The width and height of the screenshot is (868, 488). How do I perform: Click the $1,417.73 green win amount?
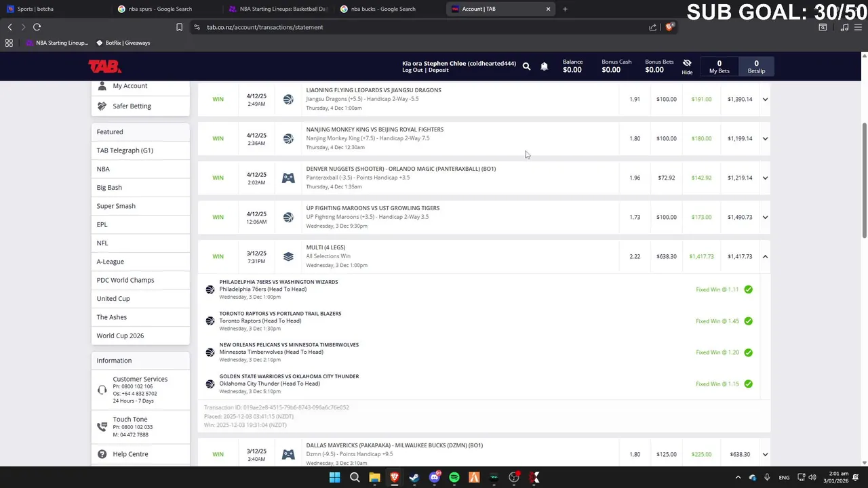(701, 256)
